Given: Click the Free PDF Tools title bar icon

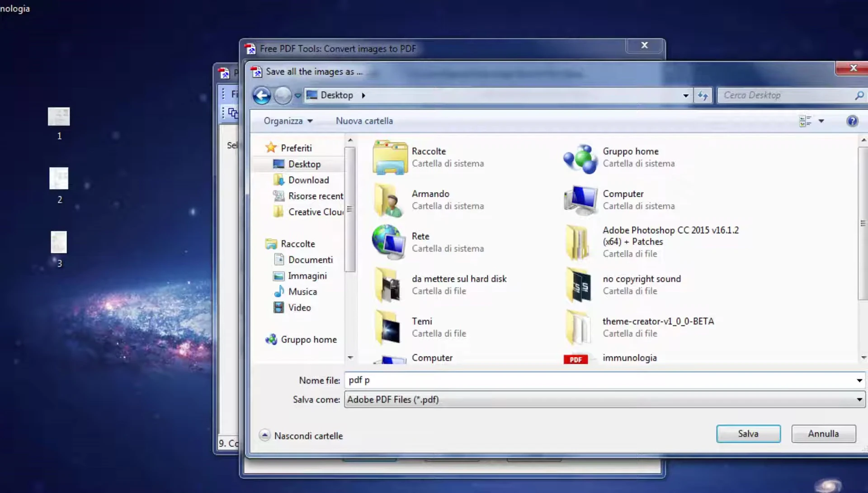Looking at the screenshot, I should (250, 49).
